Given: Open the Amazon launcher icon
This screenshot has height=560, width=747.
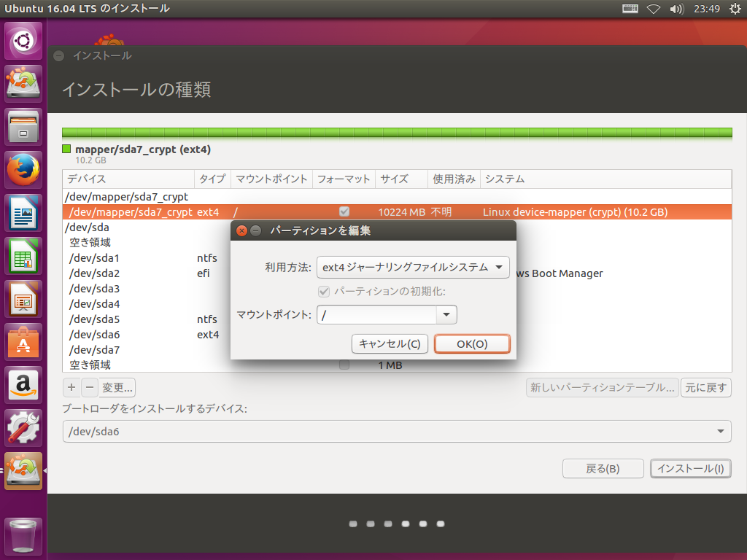Looking at the screenshot, I should coord(23,385).
